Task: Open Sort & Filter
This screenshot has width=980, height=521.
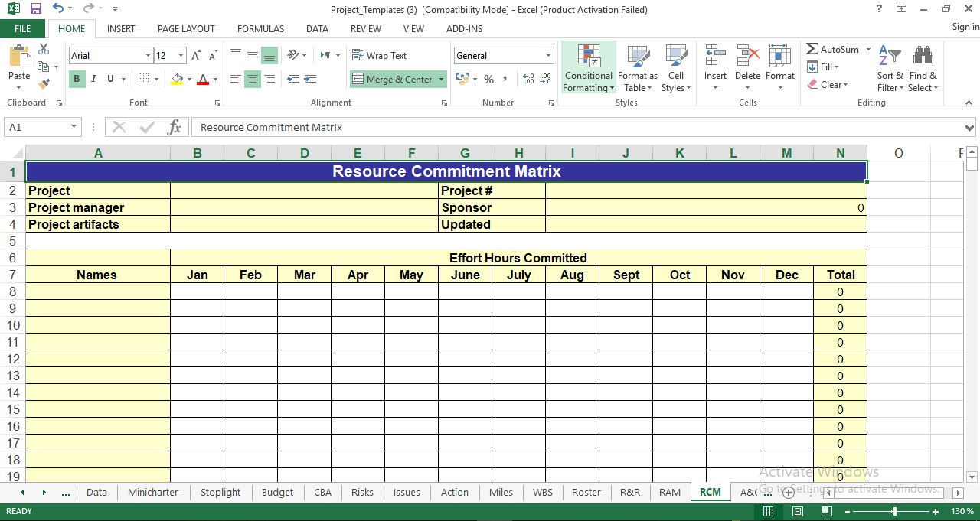Action: (890, 67)
